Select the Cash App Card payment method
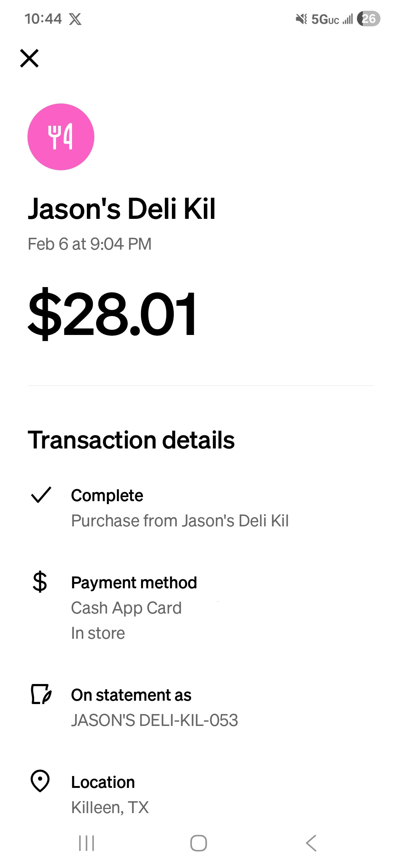401x868 pixels. pyautogui.click(x=126, y=608)
